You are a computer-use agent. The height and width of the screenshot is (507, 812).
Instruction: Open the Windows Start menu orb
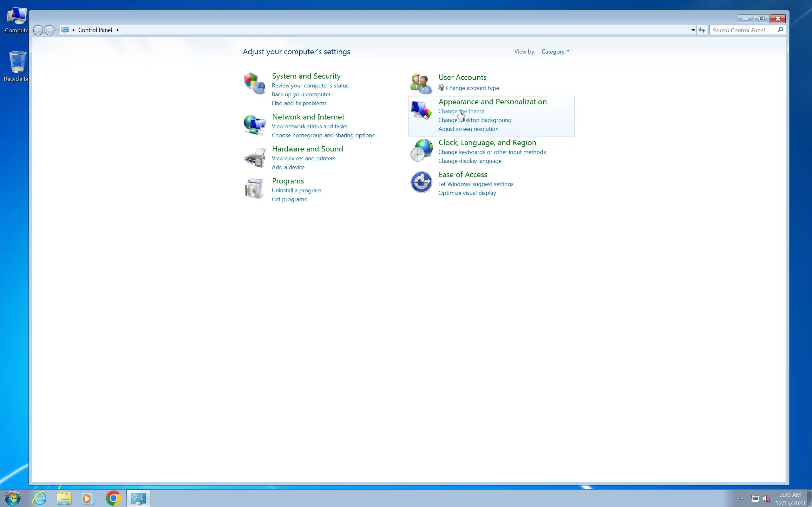click(12, 498)
